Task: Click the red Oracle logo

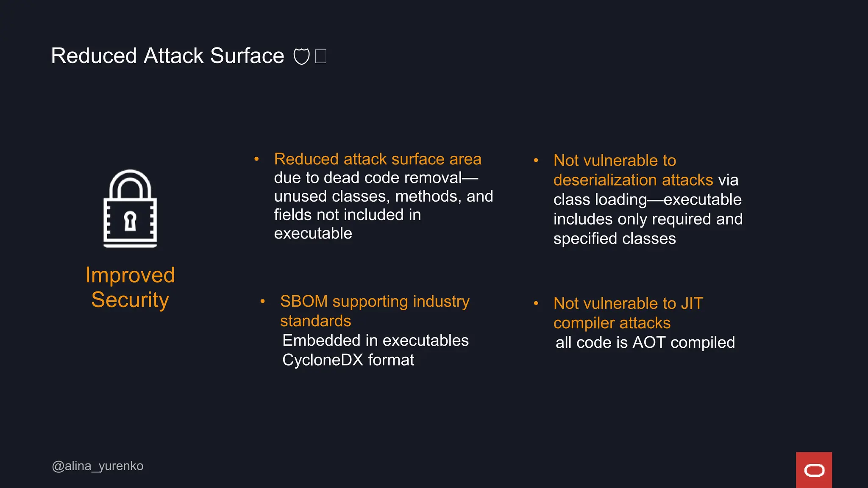Action: (814, 470)
